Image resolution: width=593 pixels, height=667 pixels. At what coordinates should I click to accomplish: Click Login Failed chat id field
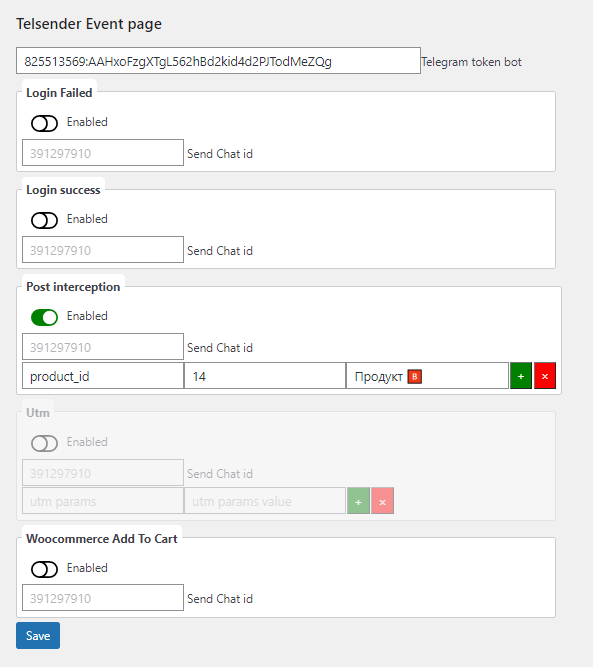coord(103,152)
